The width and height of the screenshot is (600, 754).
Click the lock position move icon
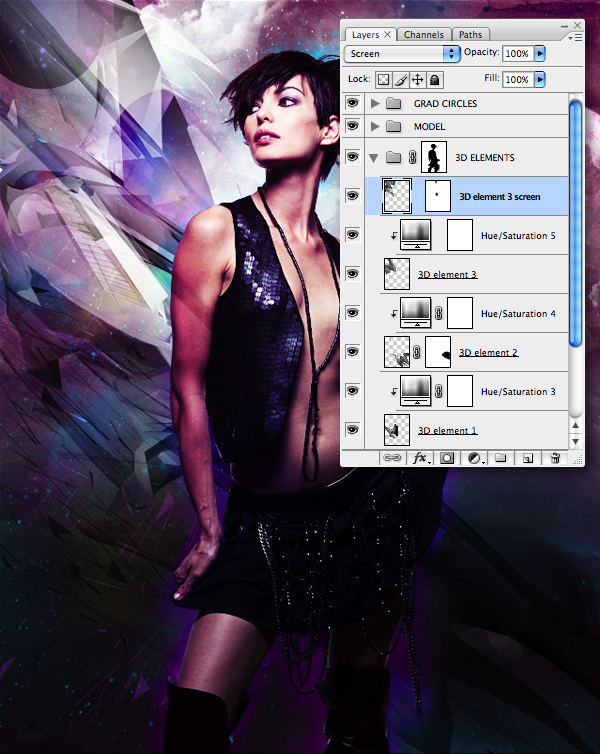click(418, 80)
